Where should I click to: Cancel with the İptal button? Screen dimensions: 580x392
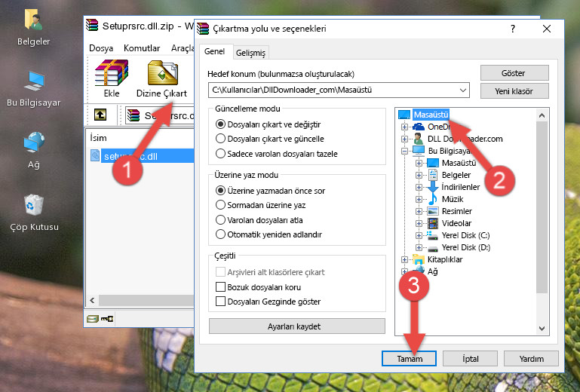tap(470, 358)
